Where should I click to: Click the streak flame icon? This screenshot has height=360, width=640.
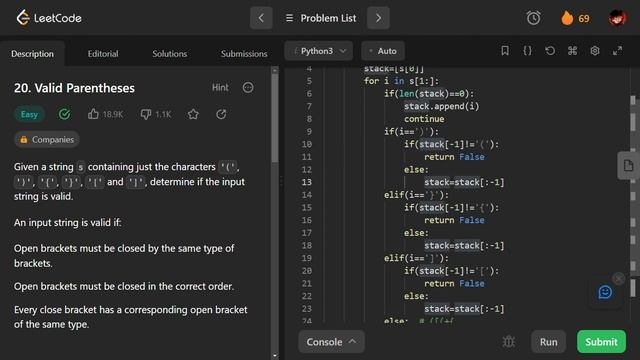567,18
